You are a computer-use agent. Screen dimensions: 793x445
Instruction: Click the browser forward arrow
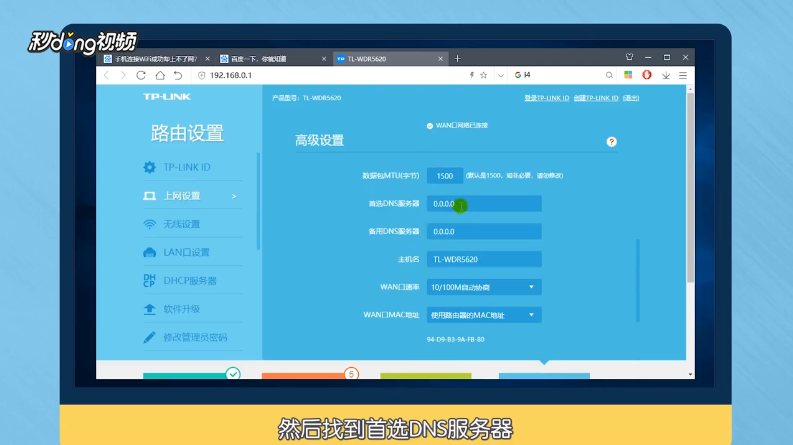pos(123,75)
